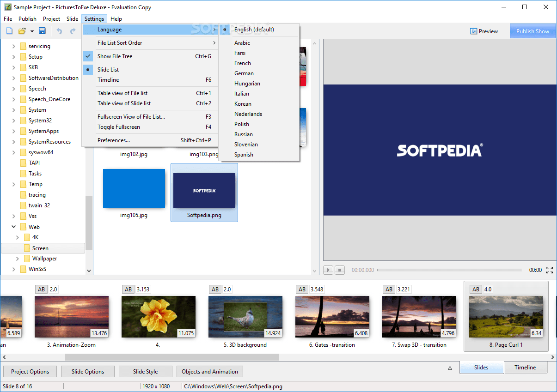Viewport: 557px width, 392px height.
Task: Click the fullscreen preview icon
Action: [550, 270]
